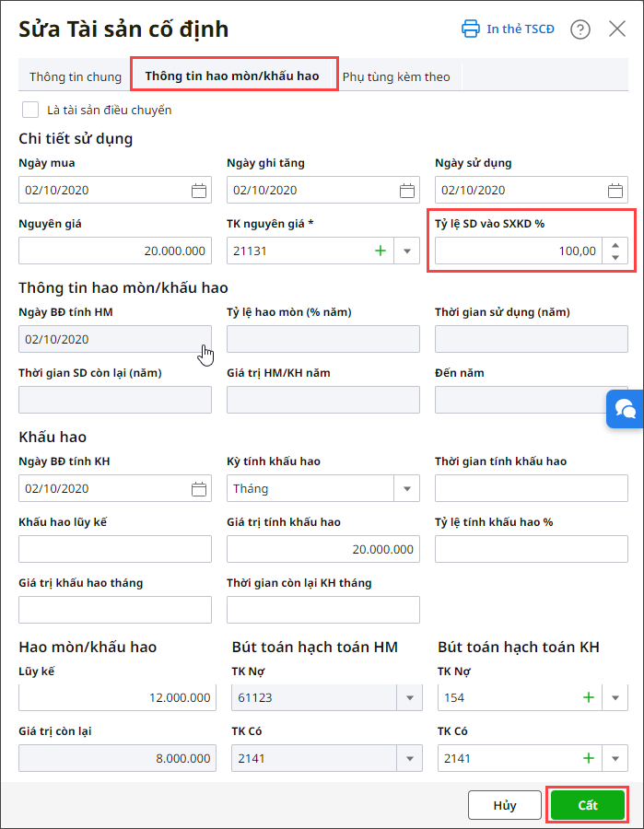Open calendar picker for Ngày ghi tăng
This screenshot has width=644, height=829.
[407, 191]
